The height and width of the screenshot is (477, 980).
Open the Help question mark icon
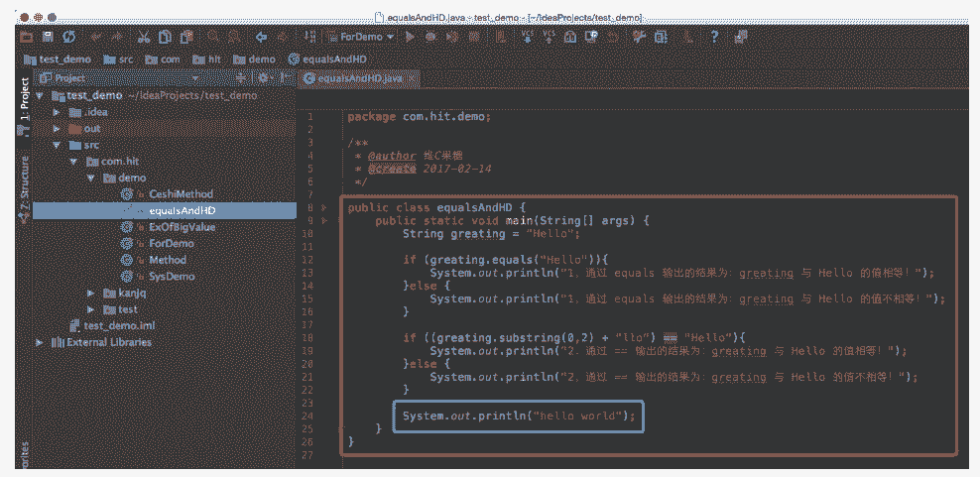pyautogui.click(x=713, y=37)
